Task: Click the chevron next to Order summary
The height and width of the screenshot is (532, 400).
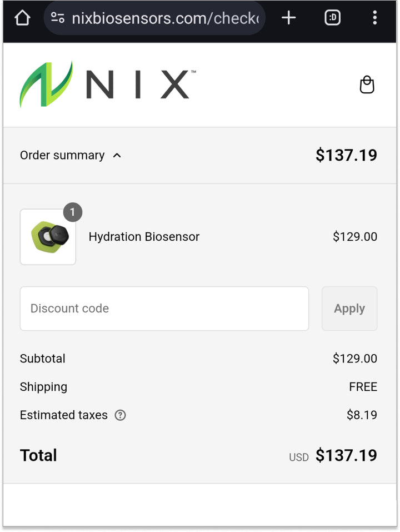Action: click(x=117, y=156)
